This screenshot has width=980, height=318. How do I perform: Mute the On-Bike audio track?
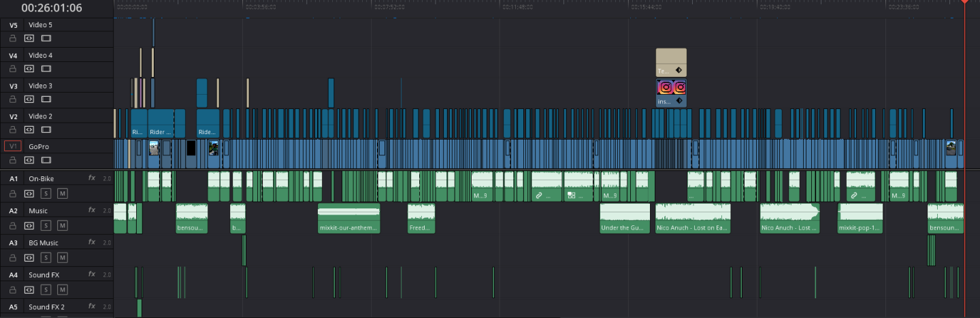62,193
